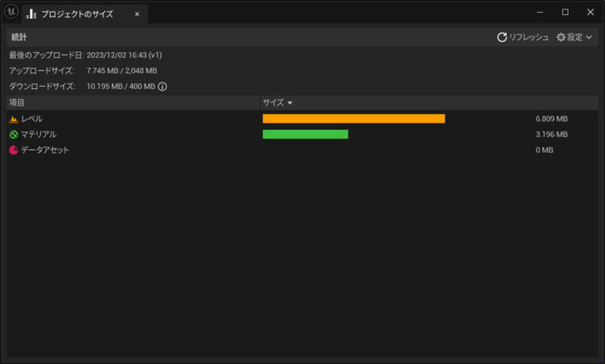Click the 項目 column header

(x=17, y=102)
